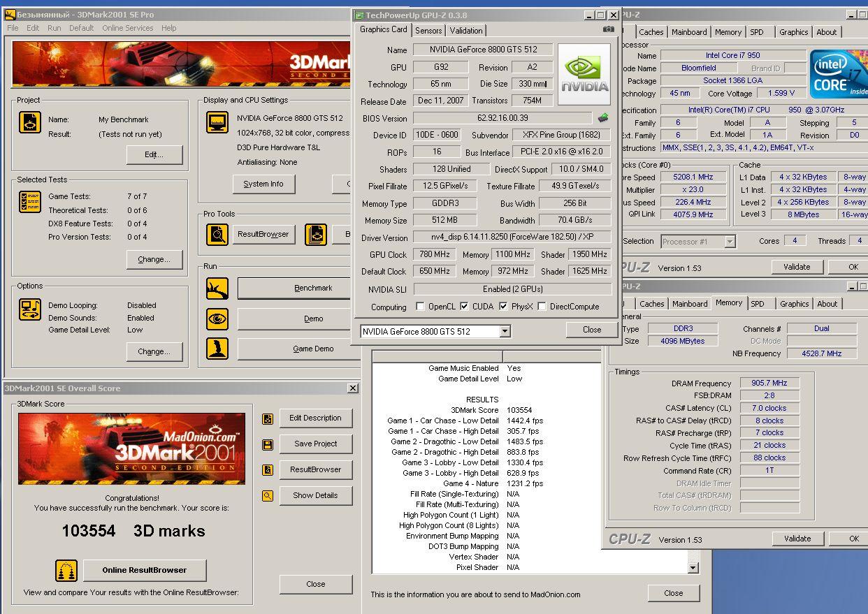Click the Game Demo joystick icon

pos(217,349)
